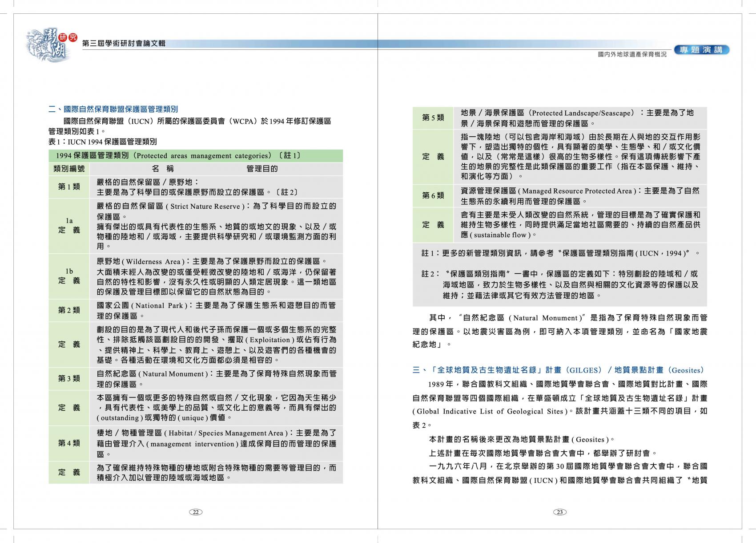The image size is (756, 543).
Task: Click the green table header row 1994 保護區管理類別
Action: click(196, 156)
